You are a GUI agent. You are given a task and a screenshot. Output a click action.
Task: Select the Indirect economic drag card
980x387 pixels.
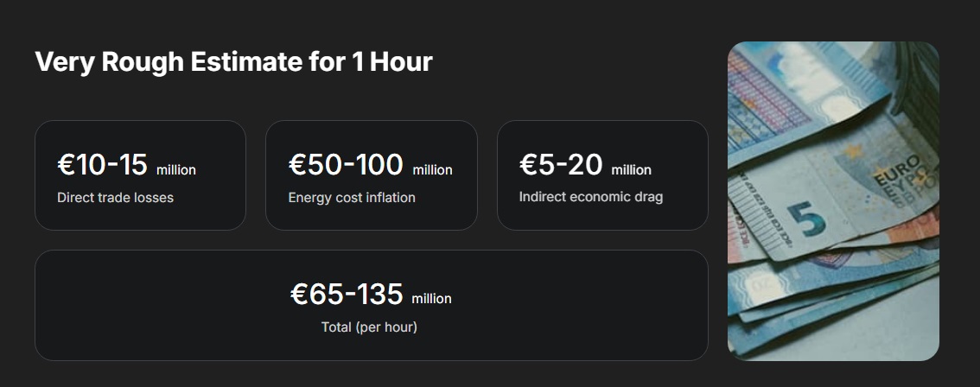coord(602,175)
